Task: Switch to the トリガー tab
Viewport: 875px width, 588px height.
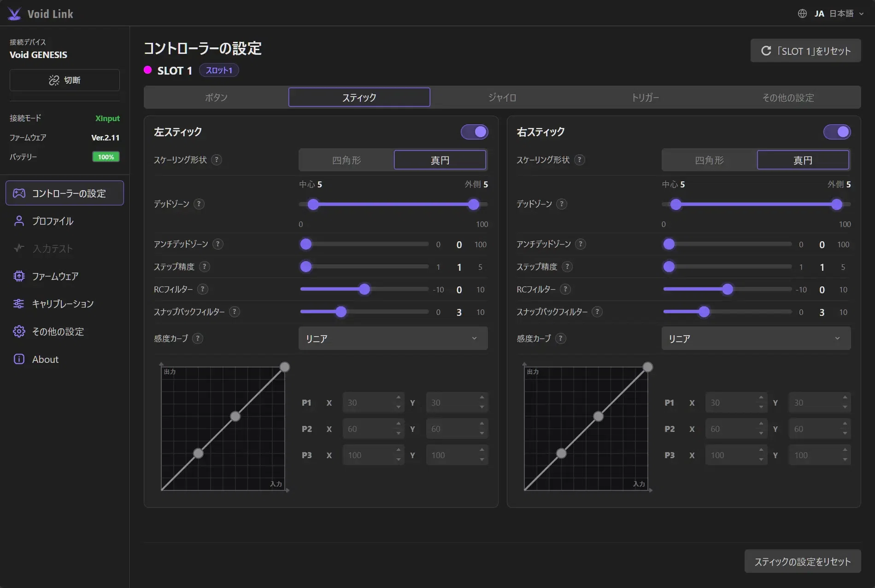Action: point(645,98)
